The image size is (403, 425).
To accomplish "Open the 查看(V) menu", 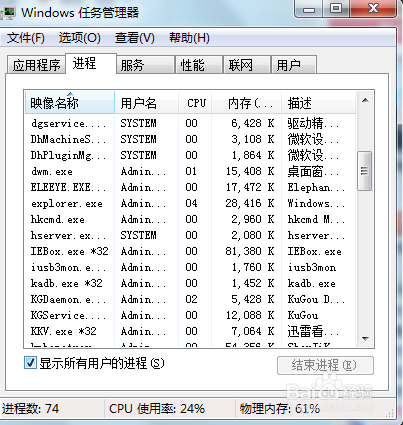I will point(135,38).
